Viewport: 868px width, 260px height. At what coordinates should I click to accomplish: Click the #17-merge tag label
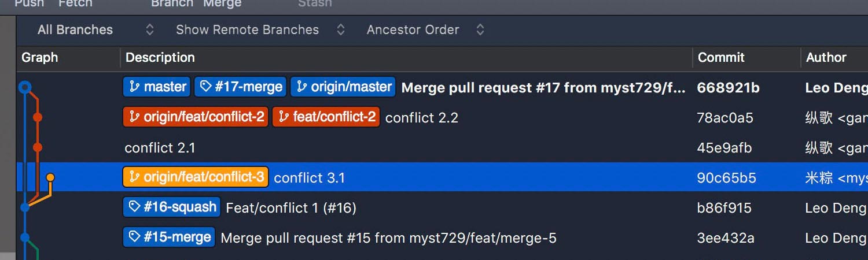pyautogui.click(x=241, y=87)
